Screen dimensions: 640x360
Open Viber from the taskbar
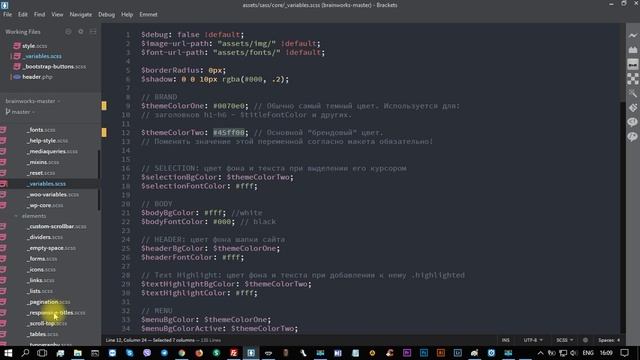tap(147, 353)
